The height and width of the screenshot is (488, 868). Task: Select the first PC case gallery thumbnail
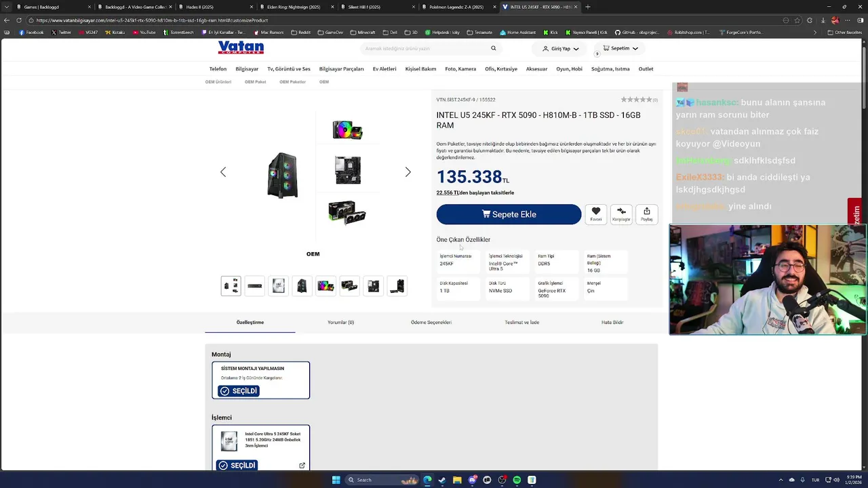pyautogui.click(x=231, y=286)
